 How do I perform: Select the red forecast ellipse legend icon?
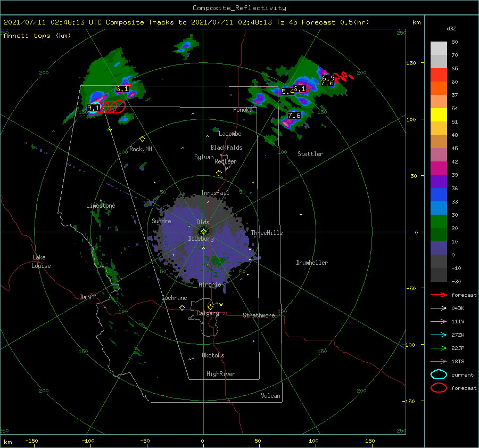click(439, 388)
